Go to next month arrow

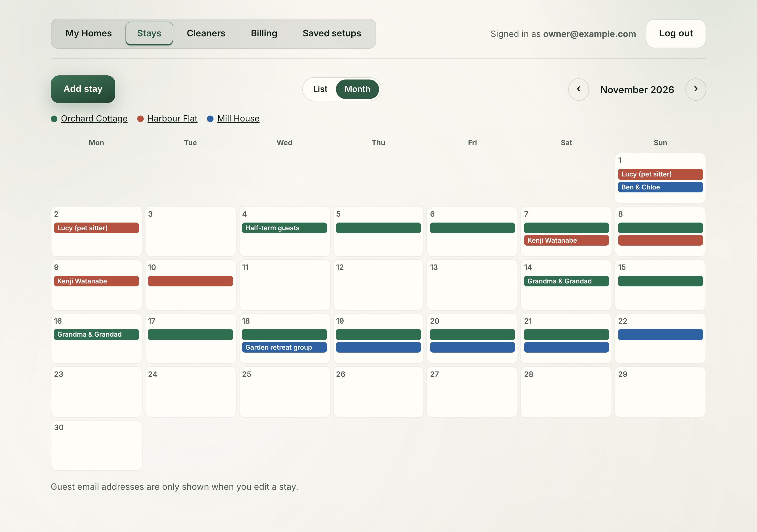(x=695, y=89)
